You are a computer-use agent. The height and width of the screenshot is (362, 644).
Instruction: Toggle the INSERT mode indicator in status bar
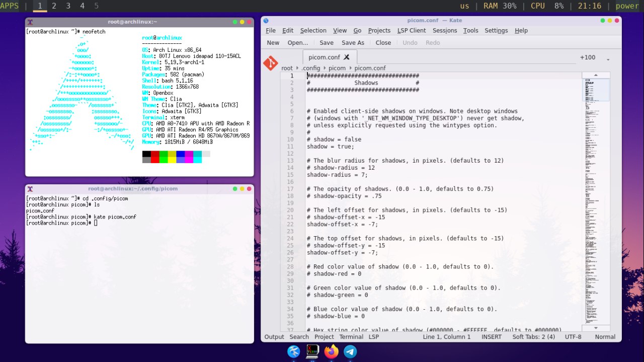click(491, 337)
